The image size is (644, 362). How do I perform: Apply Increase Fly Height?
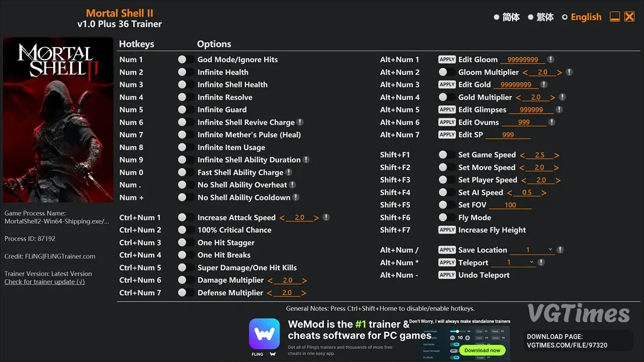click(x=447, y=230)
